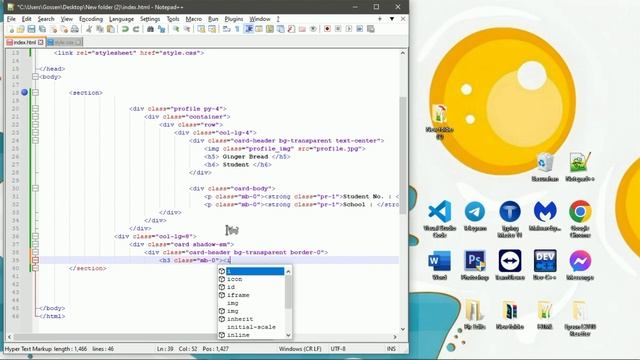Toggle Word Wrap in the toolbar
Viewport: 640px width, 360px height.
tap(227, 29)
